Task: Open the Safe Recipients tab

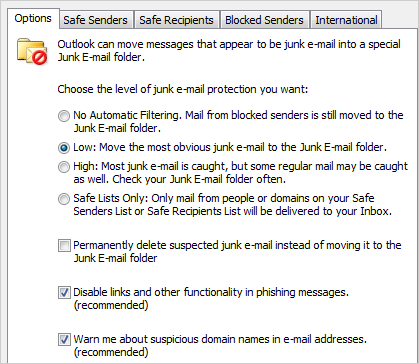Action: click(176, 20)
